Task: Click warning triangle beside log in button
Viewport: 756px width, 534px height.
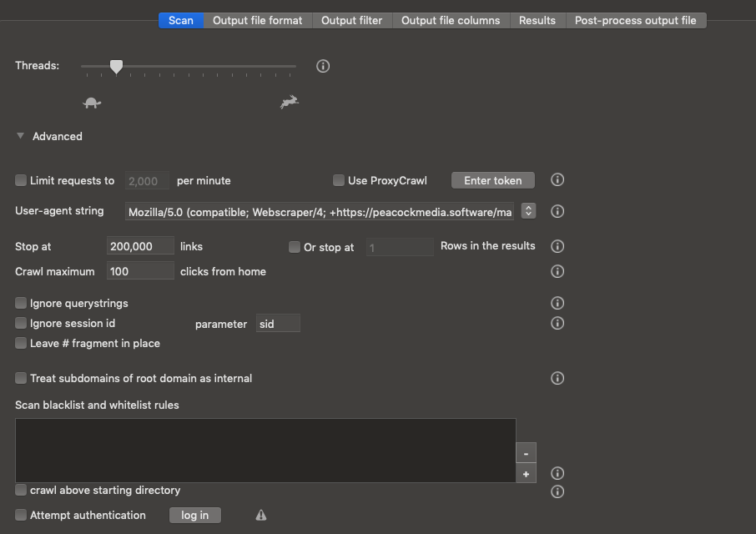Action: tap(260, 515)
